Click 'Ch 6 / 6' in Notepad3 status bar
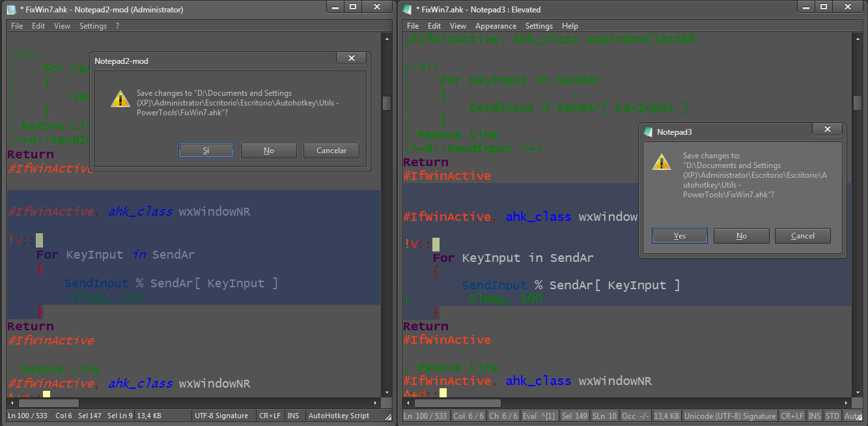 [503, 416]
